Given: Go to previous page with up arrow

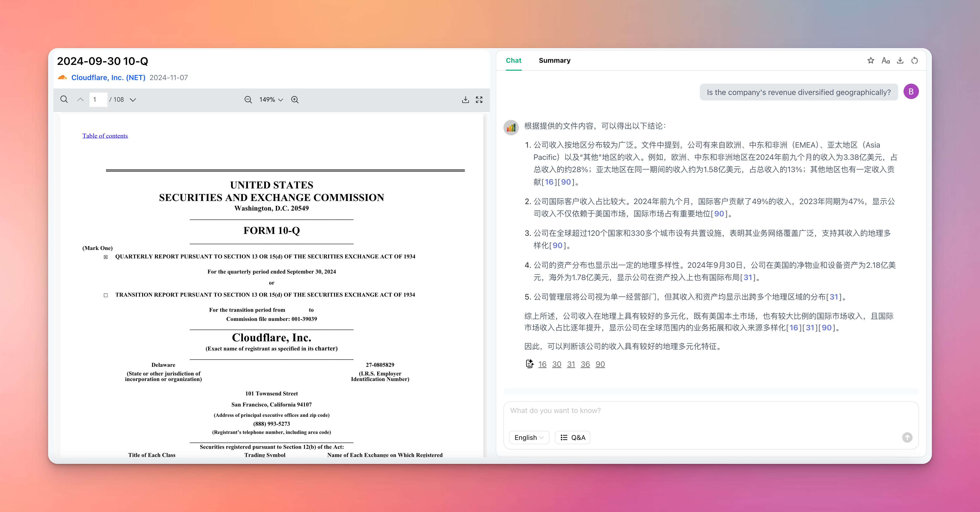Looking at the screenshot, I should click(x=80, y=99).
